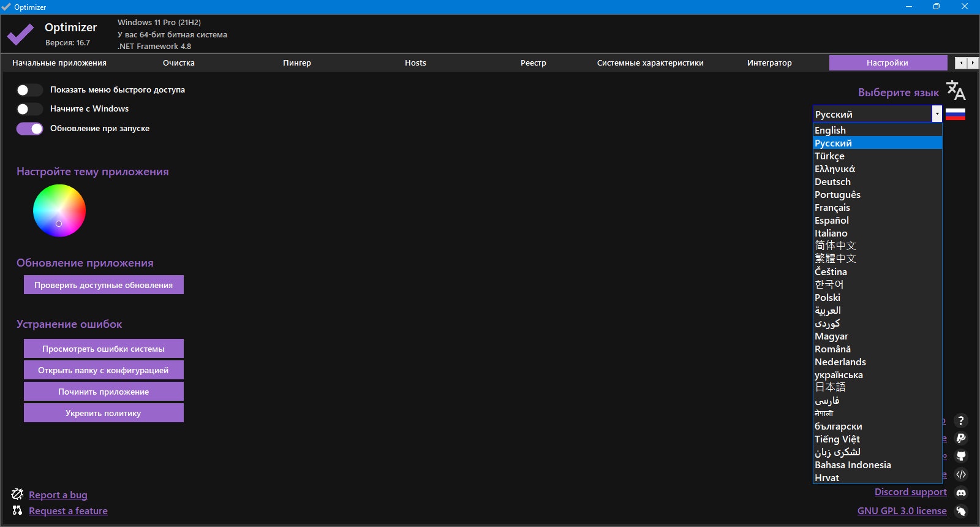980x527 pixels.
Task: Click the source code brackets icon
Action: (961, 474)
